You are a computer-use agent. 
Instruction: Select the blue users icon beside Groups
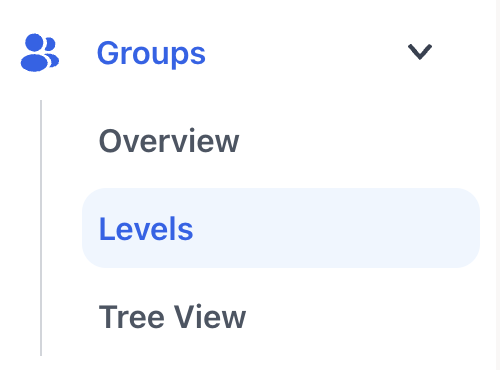[x=40, y=52]
